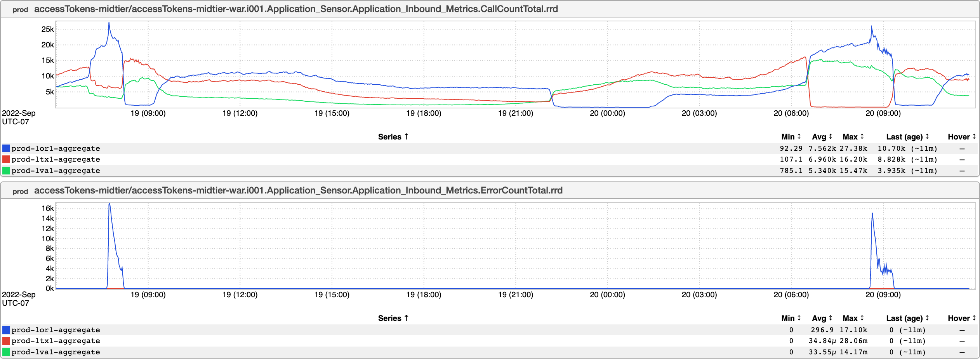Toggle green prod-lva1-aggregate swatch in ErrorCountTotal
Screen dimensions: 980x359
click(x=6, y=352)
